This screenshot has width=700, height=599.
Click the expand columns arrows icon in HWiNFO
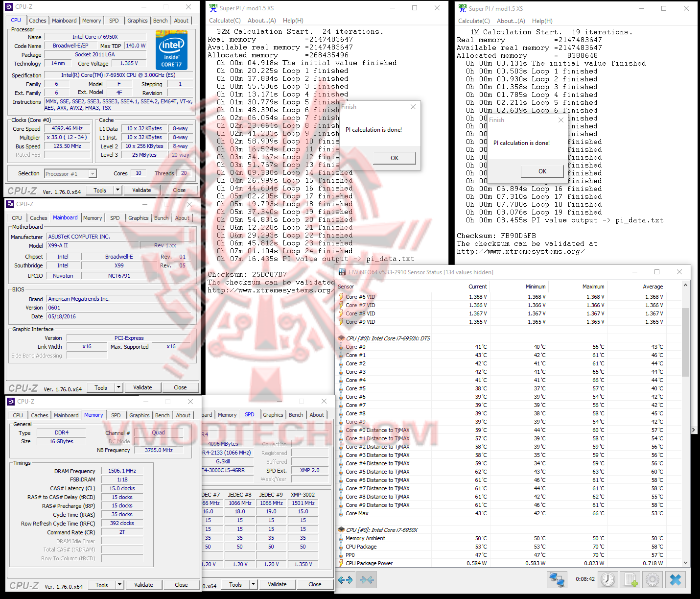(346, 580)
